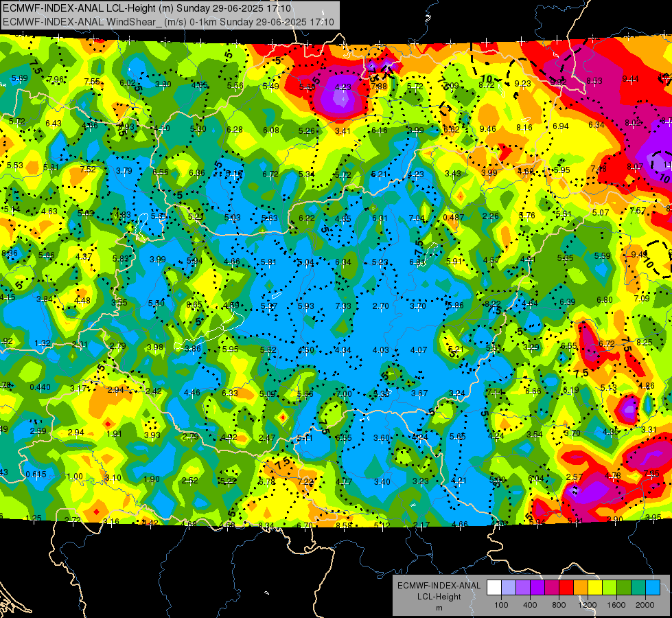Viewport: 672px width, 618px height.
Task: Click the legend label 1200
Action: click(588, 605)
